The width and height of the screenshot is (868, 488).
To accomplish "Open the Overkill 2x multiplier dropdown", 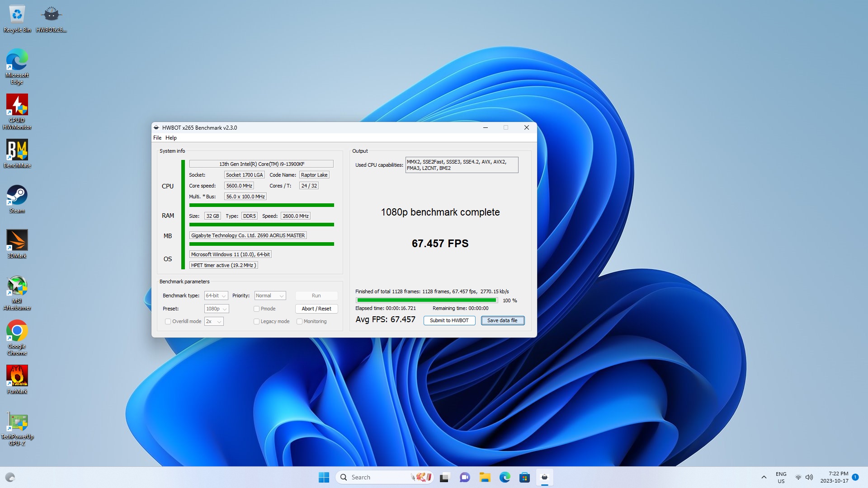I will pyautogui.click(x=214, y=321).
